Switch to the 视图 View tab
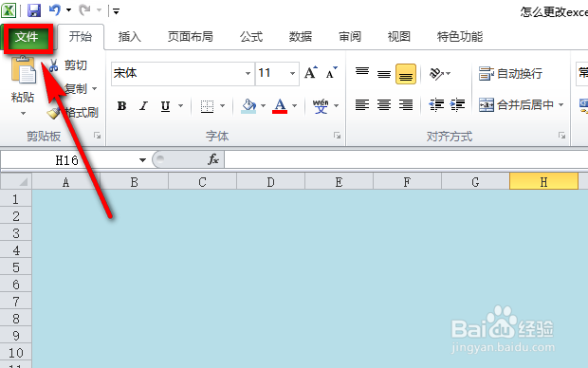This screenshot has height=368, width=588. click(x=399, y=37)
